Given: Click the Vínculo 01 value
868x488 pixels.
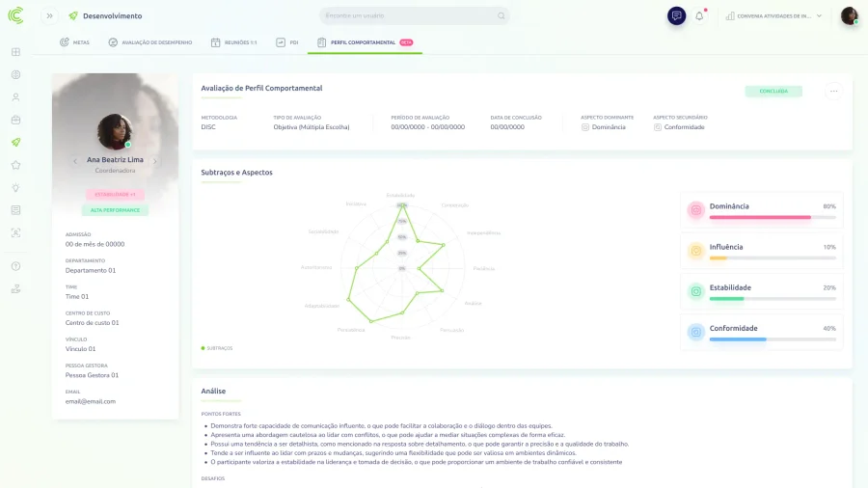Looking at the screenshot, I should click(80, 349).
